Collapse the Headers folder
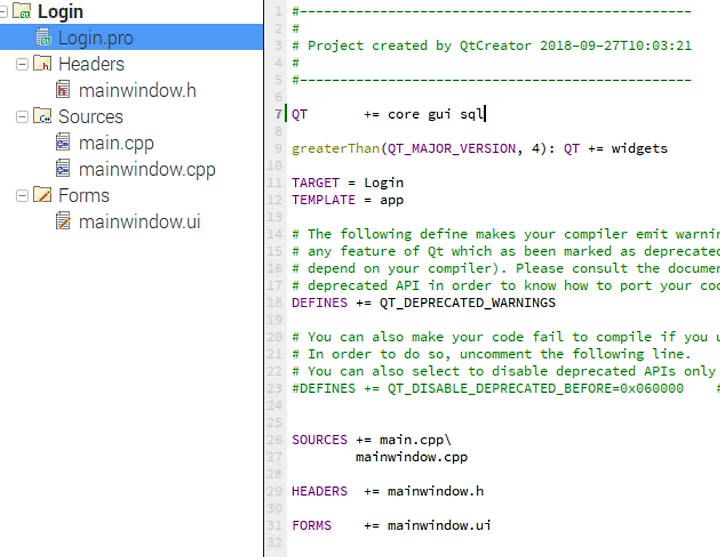Image resolution: width=720 pixels, height=557 pixels. (22, 64)
